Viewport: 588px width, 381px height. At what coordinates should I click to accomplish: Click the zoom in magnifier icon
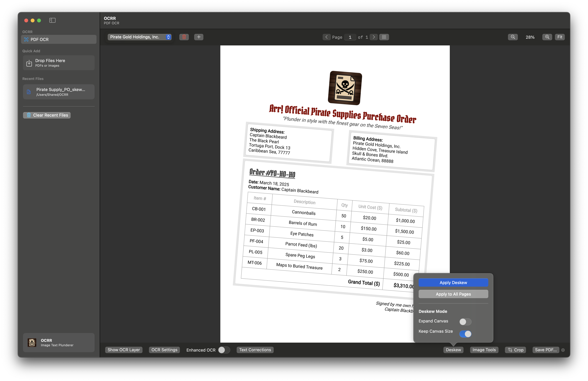[547, 37]
